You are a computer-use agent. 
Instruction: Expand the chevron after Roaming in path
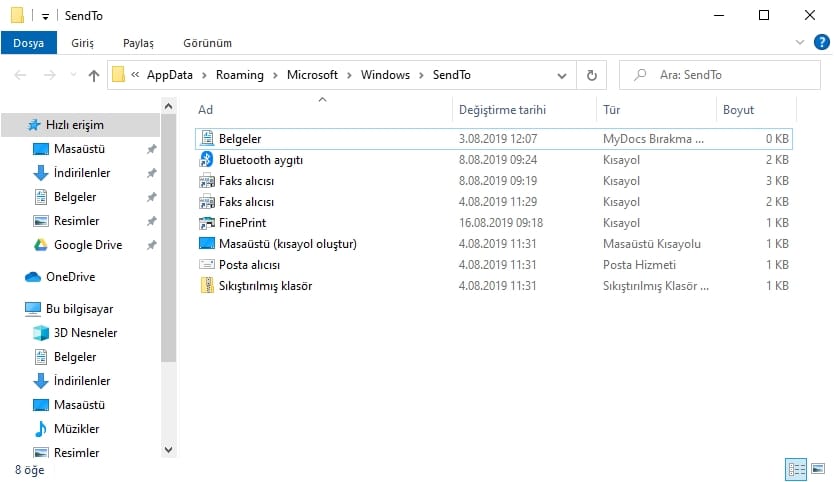275,76
